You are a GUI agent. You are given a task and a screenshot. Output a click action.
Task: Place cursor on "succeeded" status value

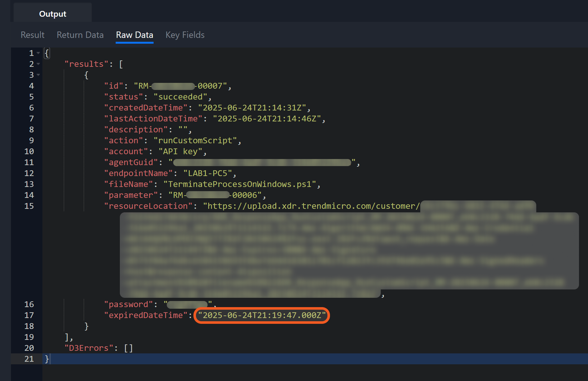pyautogui.click(x=180, y=97)
